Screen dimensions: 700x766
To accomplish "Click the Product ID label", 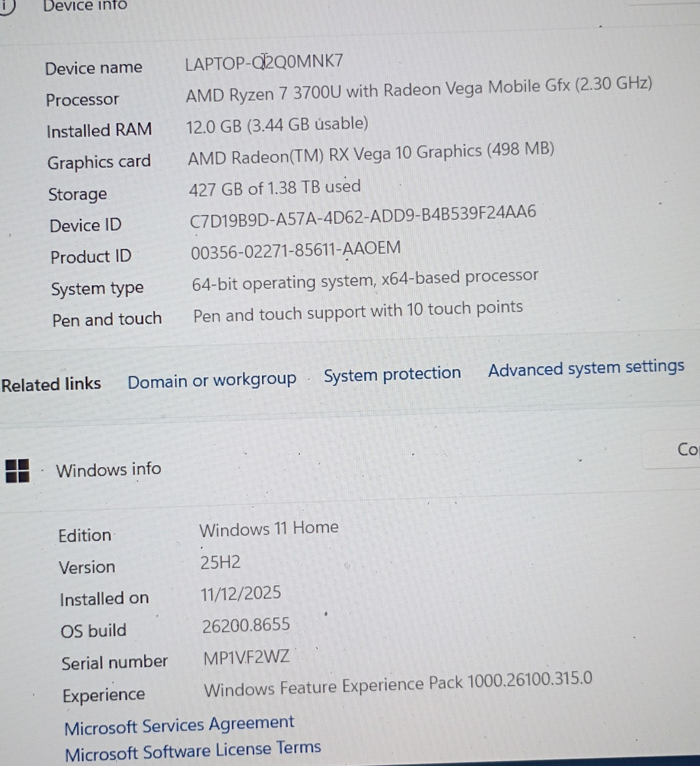I will (91, 257).
